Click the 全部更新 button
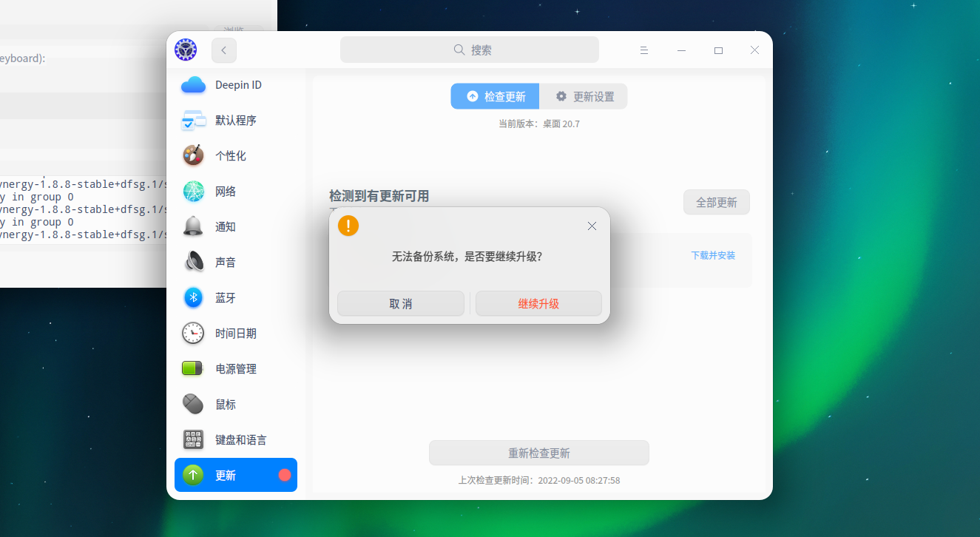 (715, 202)
